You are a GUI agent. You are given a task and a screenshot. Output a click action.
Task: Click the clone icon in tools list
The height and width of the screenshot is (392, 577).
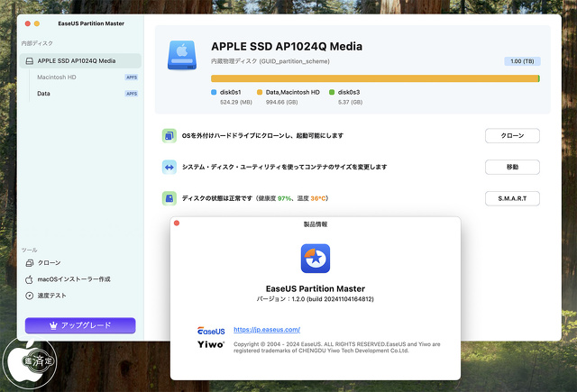(30, 263)
